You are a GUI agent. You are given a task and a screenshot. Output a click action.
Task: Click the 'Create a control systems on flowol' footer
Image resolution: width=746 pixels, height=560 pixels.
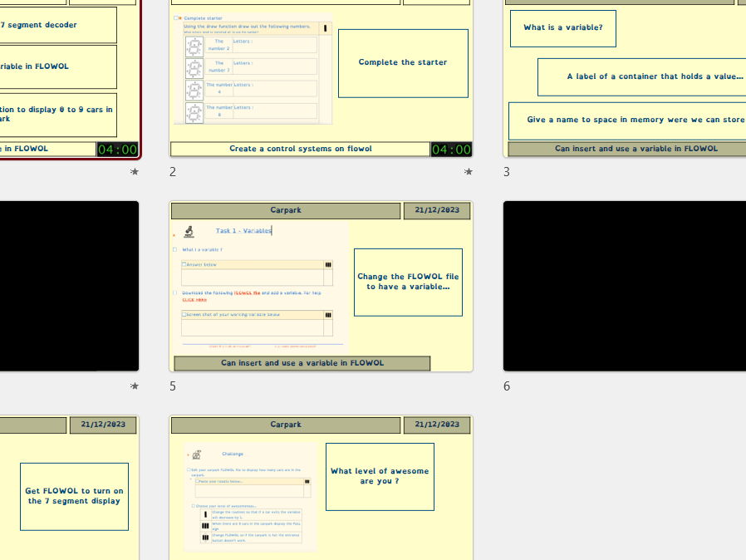click(x=300, y=149)
